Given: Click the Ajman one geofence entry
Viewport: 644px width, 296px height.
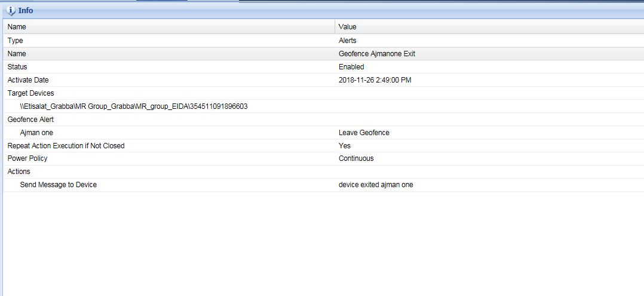Looking at the screenshot, I should coord(36,133).
